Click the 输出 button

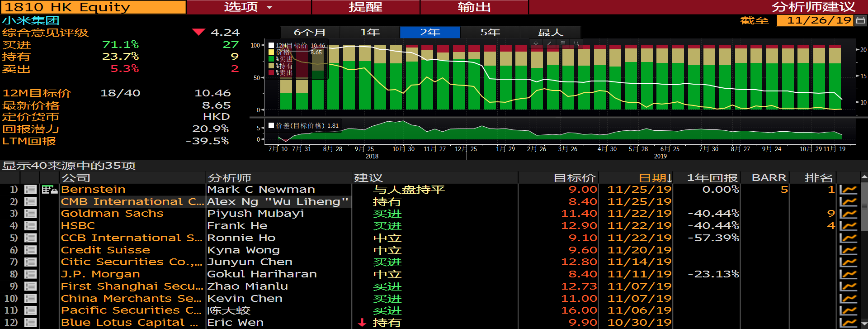point(474,7)
